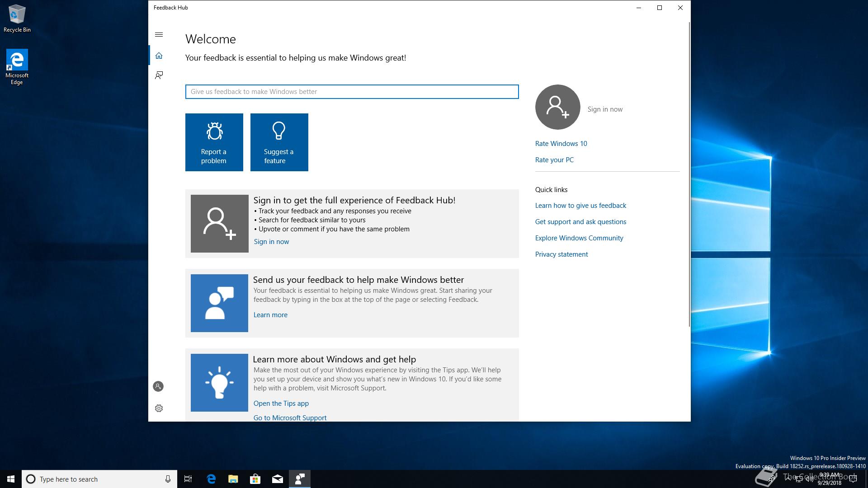Click the sign-in card person icon
This screenshot has height=488, width=868.
[x=219, y=224]
